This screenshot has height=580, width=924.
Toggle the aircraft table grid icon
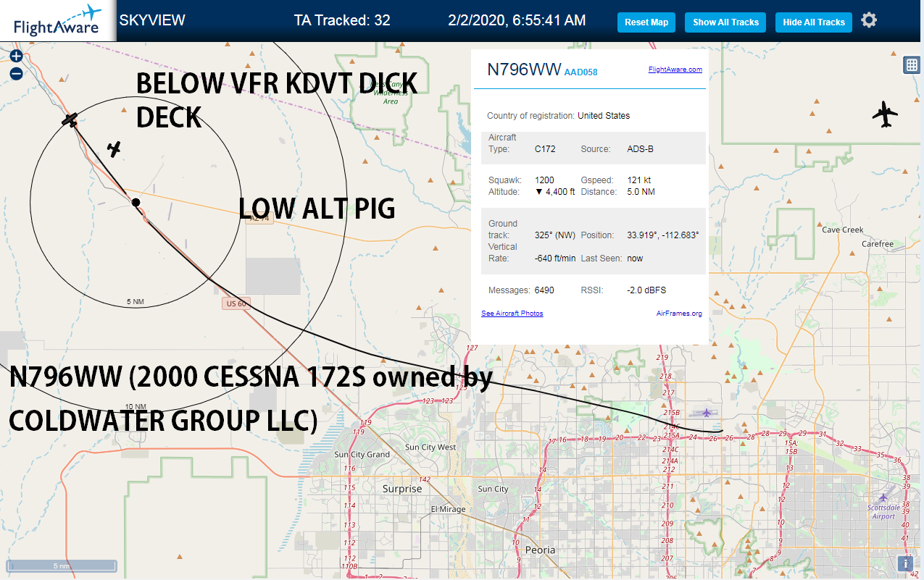pyautogui.click(x=912, y=65)
